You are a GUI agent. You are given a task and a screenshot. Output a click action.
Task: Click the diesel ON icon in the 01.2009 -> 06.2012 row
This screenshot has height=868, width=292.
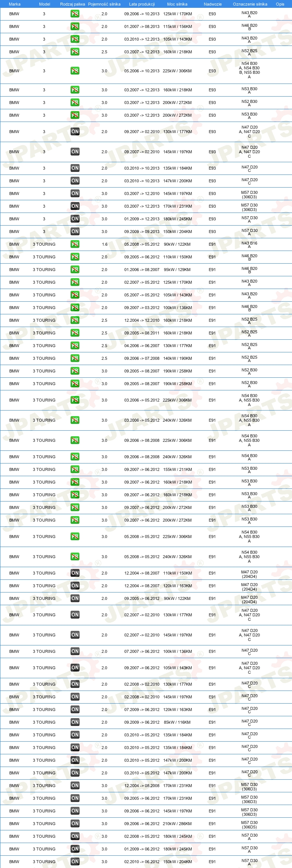(x=75, y=849)
